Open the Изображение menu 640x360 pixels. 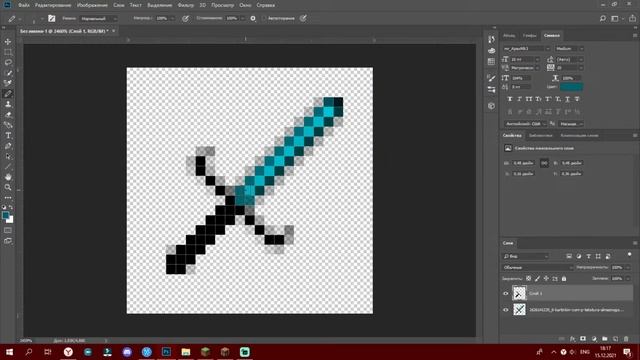(92, 5)
